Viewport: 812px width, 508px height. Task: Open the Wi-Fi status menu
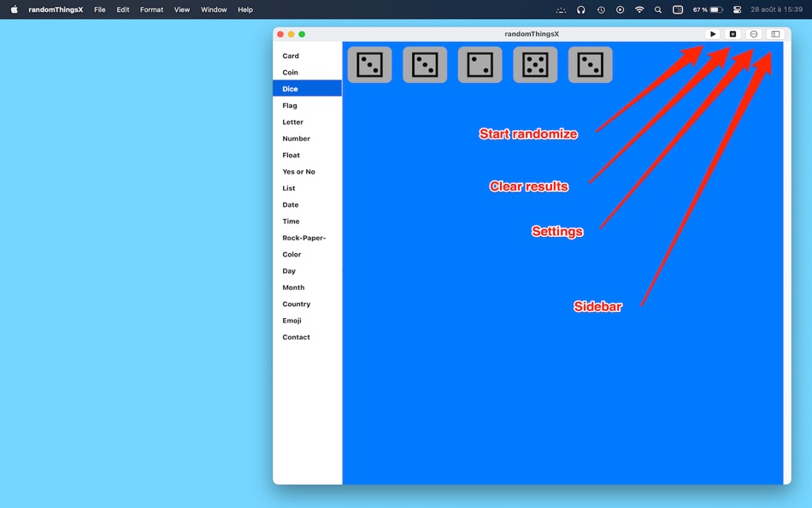point(639,9)
